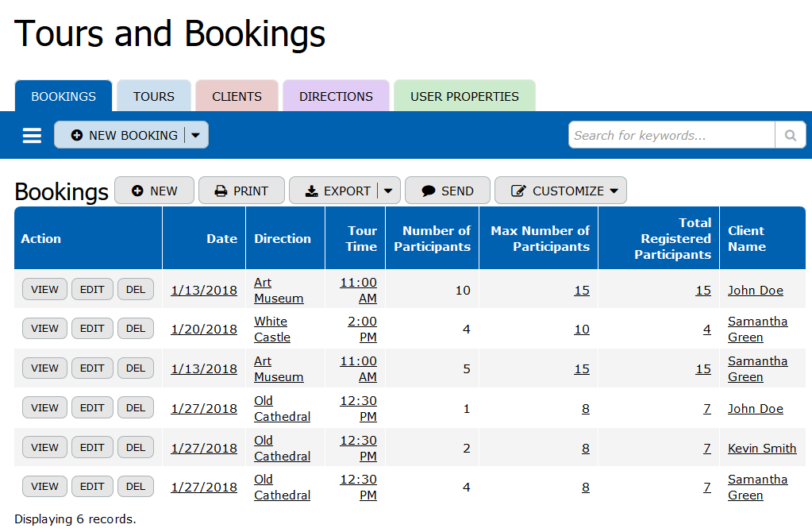Switch to the Tours tab

pos(153,97)
